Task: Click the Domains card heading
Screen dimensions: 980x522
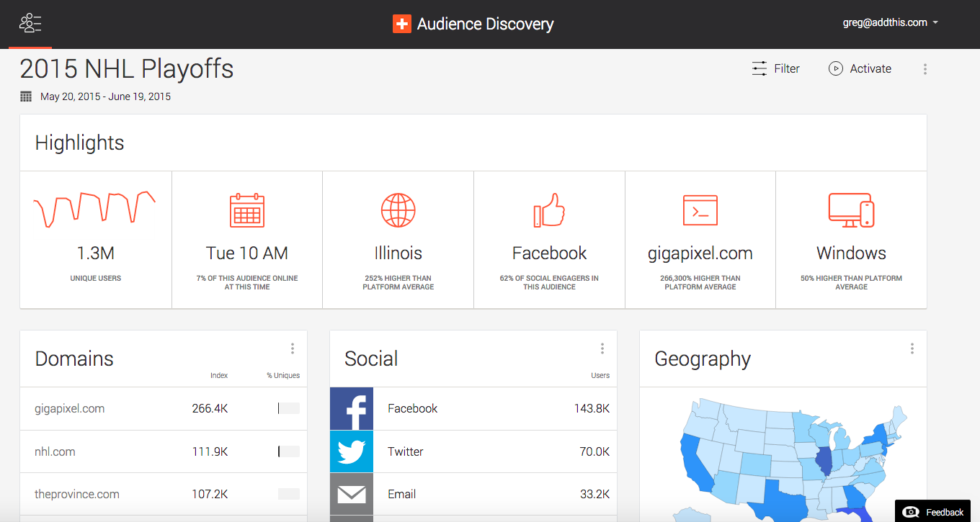Action: click(74, 359)
